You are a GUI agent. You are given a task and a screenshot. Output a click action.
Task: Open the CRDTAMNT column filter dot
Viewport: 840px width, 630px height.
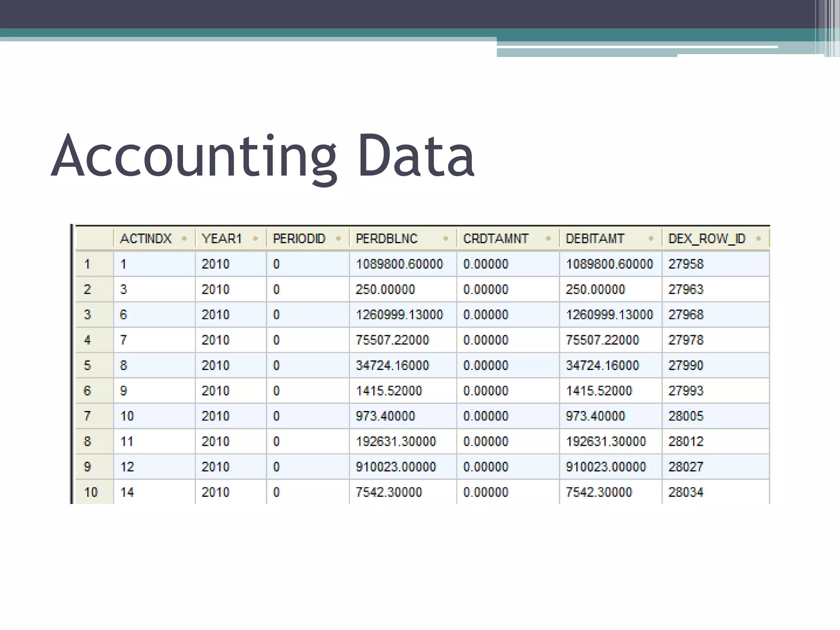pos(548,238)
